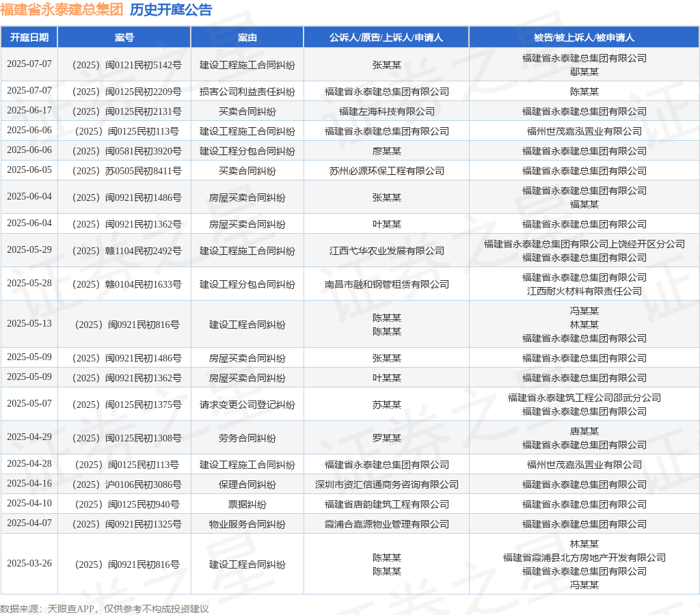Click the date 2025-04-16
Image resolution: width=700 pixels, height=615 pixels.
tap(29, 484)
